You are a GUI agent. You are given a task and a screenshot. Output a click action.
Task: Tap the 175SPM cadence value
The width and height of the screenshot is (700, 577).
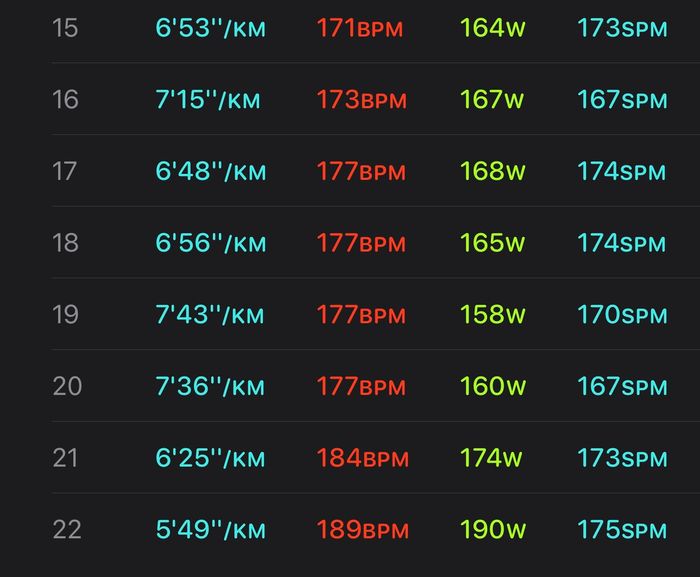coord(622,530)
